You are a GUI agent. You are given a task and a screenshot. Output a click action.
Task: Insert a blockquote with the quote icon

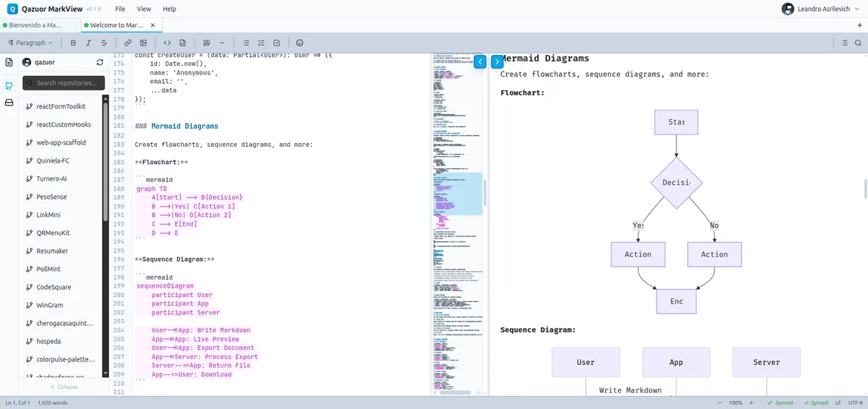207,43
